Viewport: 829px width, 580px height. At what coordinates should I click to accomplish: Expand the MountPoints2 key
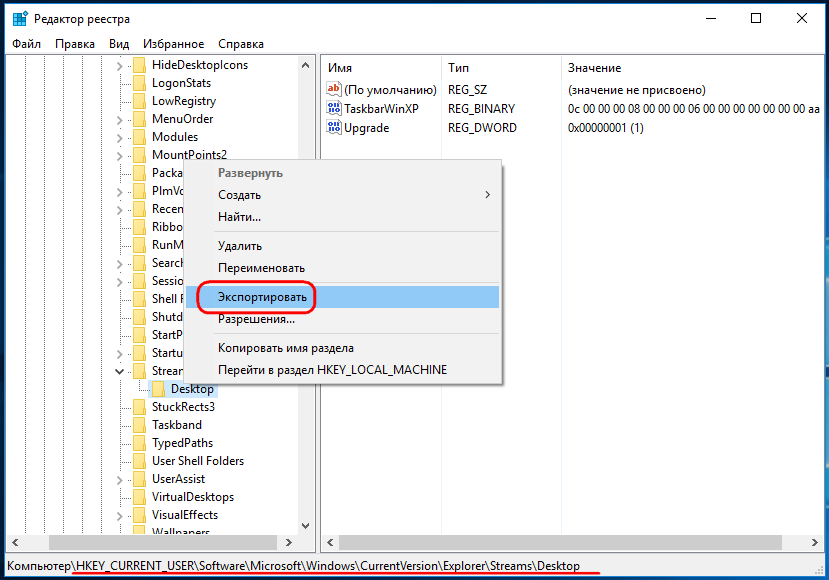point(119,156)
